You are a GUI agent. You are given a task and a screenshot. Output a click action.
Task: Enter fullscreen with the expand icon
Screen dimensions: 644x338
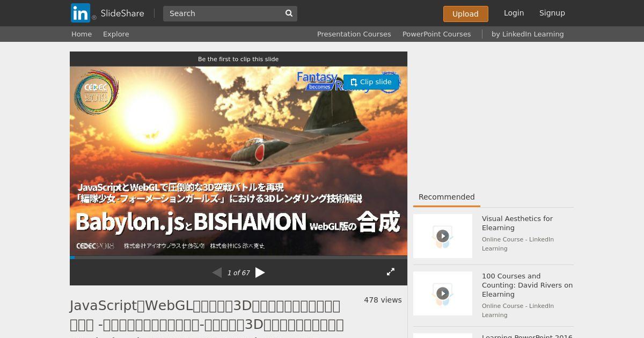coord(391,272)
